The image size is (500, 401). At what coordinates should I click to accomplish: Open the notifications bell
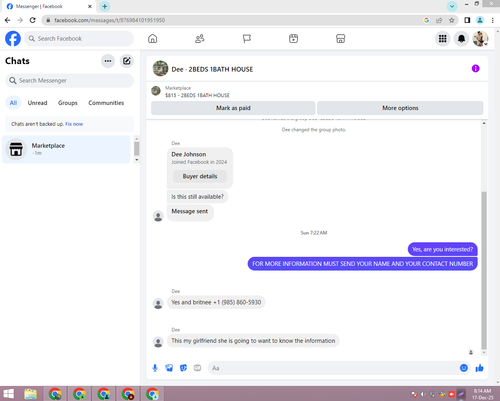click(x=461, y=39)
